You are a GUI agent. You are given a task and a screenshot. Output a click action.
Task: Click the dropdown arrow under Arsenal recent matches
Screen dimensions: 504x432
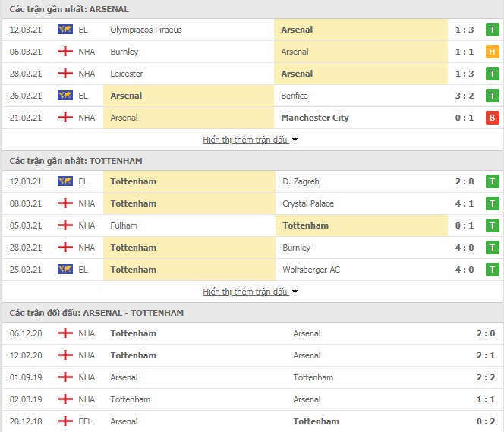point(295,140)
